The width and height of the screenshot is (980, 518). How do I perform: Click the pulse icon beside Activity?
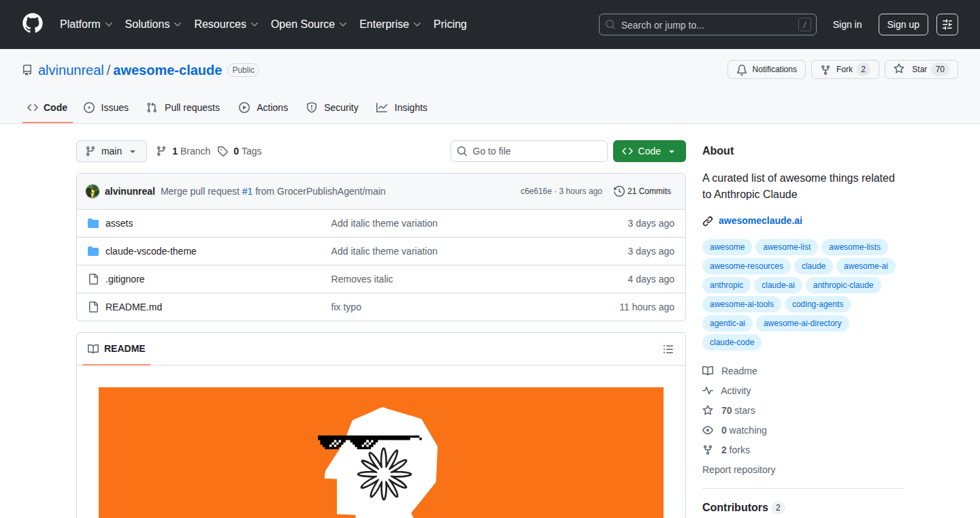(708, 391)
